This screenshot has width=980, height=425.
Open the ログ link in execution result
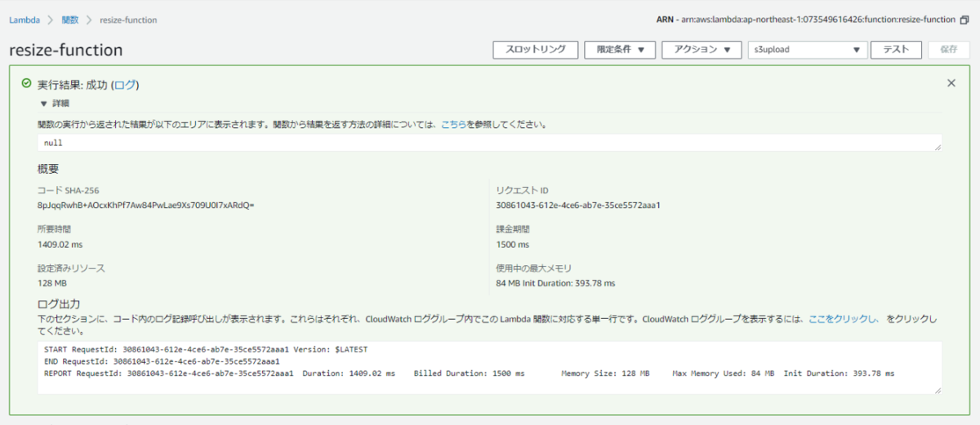(126, 85)
